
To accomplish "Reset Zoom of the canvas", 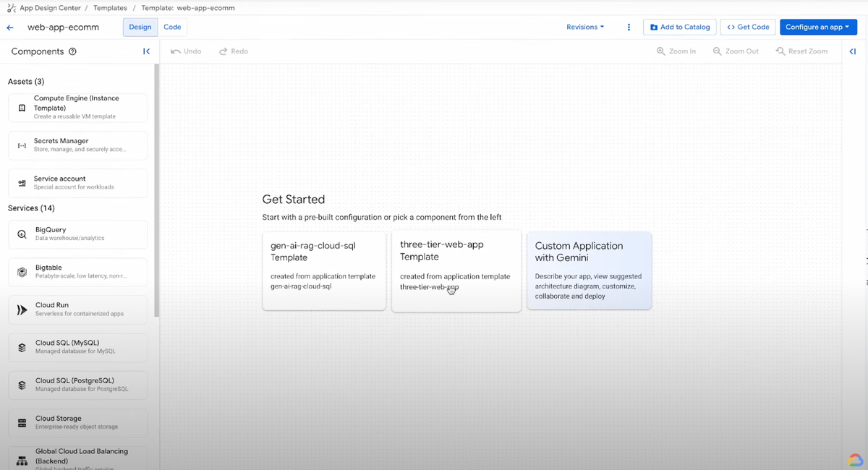I will click(x=801, y=51).
